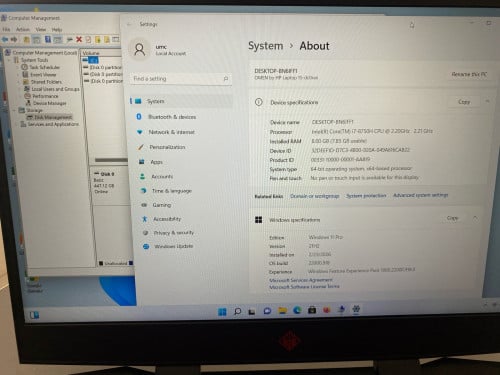Image resolution: width=500 pixels, height=375 pixels.
Task: Collapse the Windows specifications section
Action: pos(475,218)
